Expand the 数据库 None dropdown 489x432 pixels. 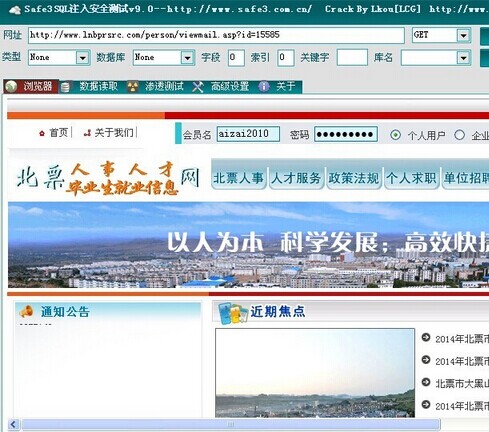pyautogui.click(x=188, y=58)
